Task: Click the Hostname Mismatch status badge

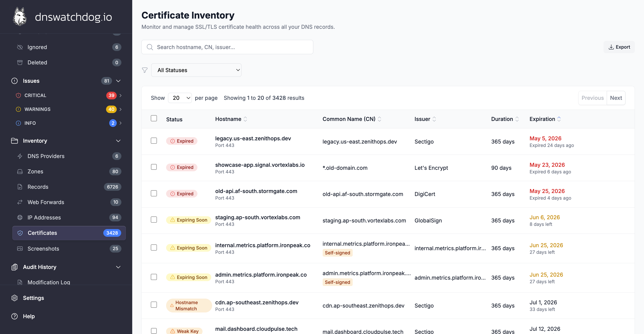Action: (189, 305)
